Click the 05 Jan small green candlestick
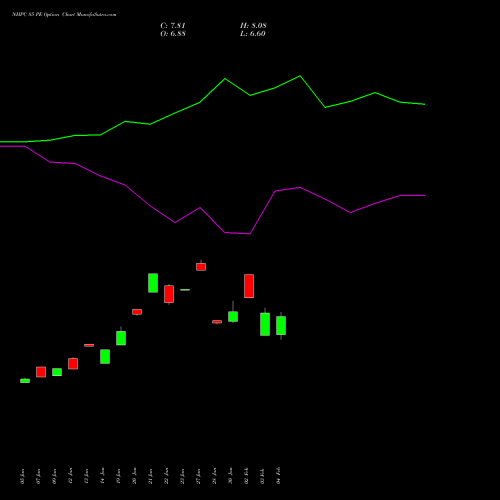Image resolution: width=500 pixels, height=500 pixels. (x=25, y=381)
